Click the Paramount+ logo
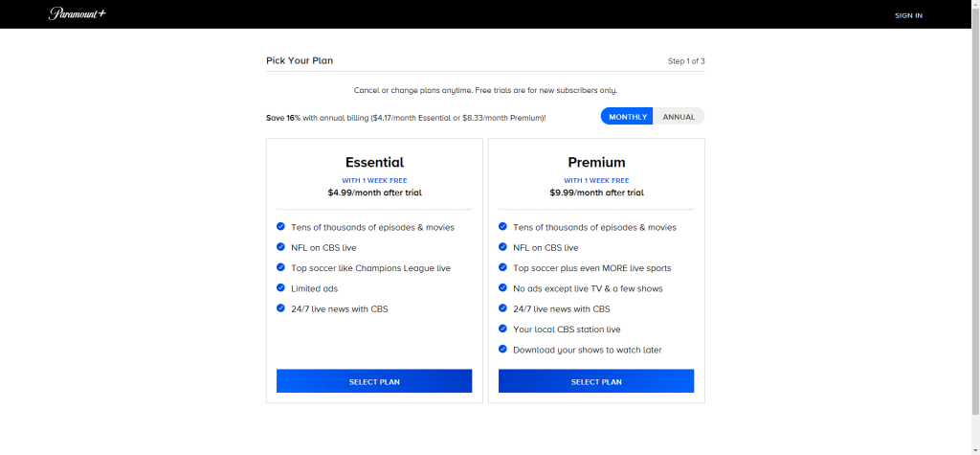Screen dimensions: 980x455 78,14
